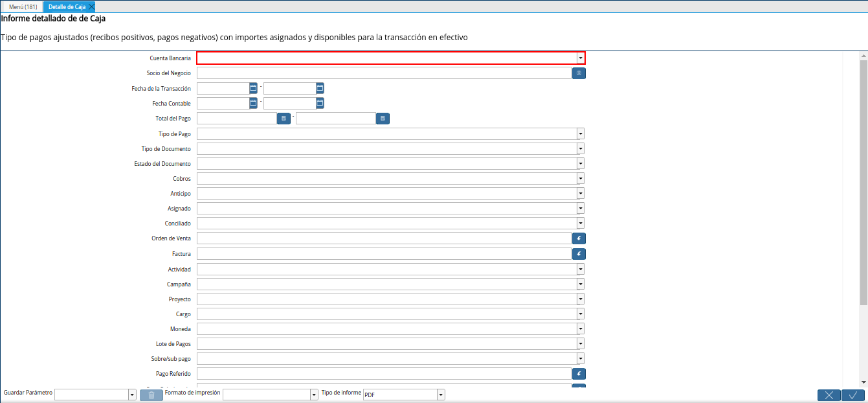The image size is (868, 403).
Task: Click the Factura input field
Action: point(384,254)
